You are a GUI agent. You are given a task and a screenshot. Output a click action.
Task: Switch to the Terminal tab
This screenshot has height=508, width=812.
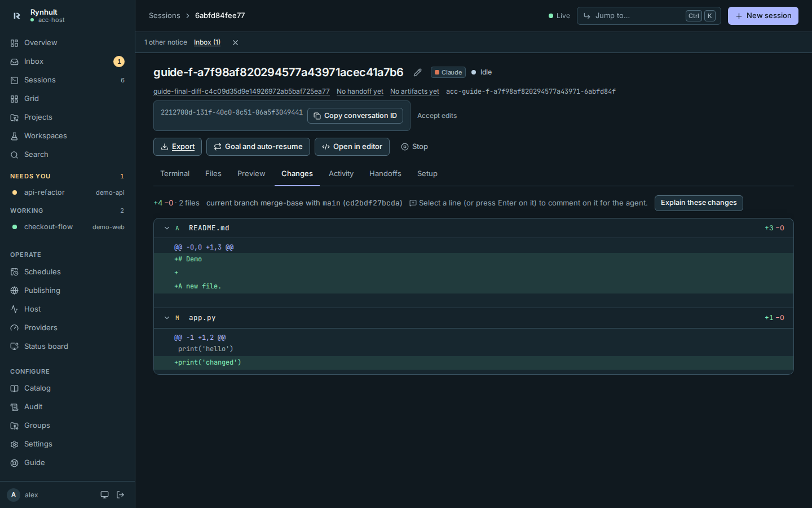point(175,174)
